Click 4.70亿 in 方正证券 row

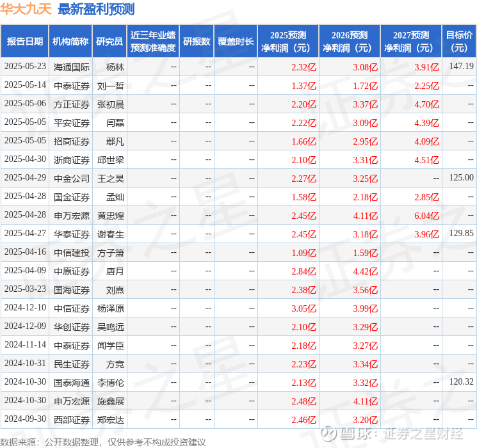[x=426, y=104]
